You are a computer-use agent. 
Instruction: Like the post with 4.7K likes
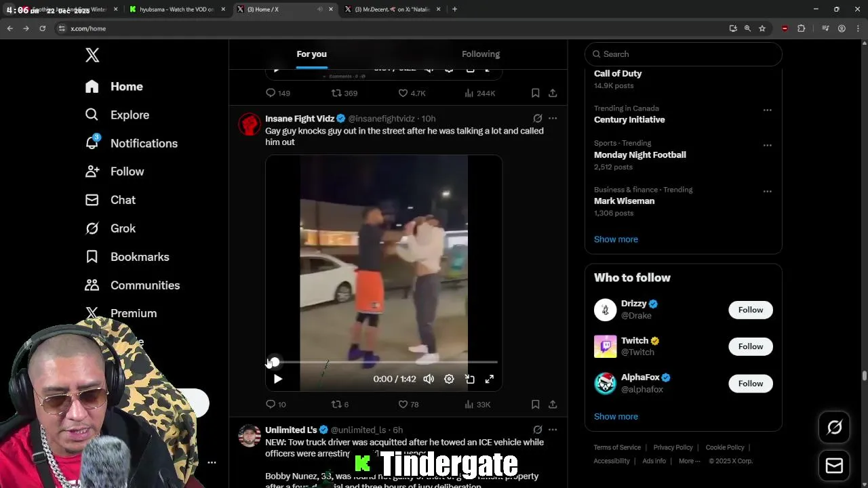coord(412,93)
